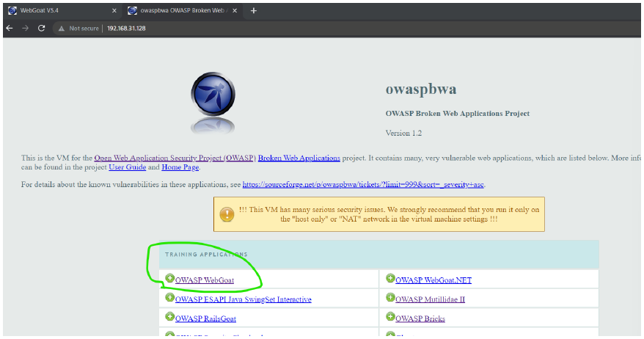This screenshot has height=339, width=644.
Task: Click the TRAINING APPLICATIONS section header
Action: point(206,255)
